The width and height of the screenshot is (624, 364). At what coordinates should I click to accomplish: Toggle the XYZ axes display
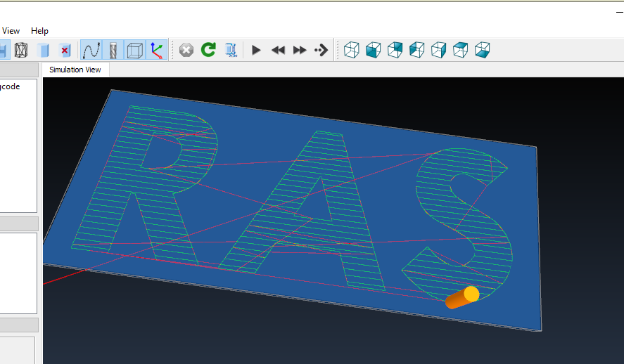[156, 50]
